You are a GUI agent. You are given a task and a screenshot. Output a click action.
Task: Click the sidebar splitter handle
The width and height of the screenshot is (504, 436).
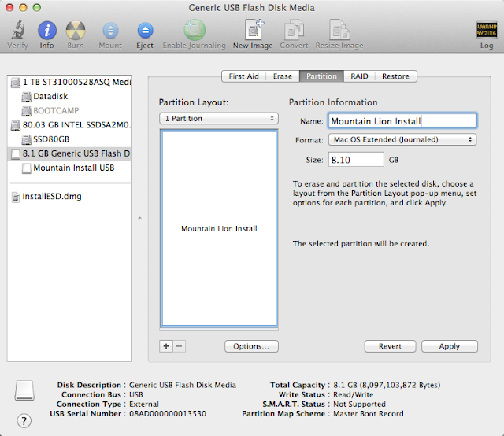140,219
